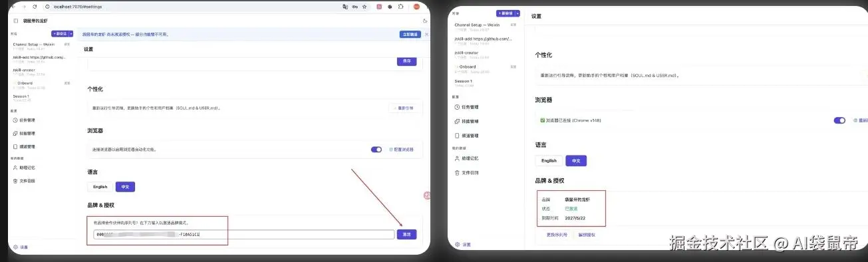Screen dimensions: 868x262
Task: Click 立即激活 in the banner
Action: click(x=410, y=34)
